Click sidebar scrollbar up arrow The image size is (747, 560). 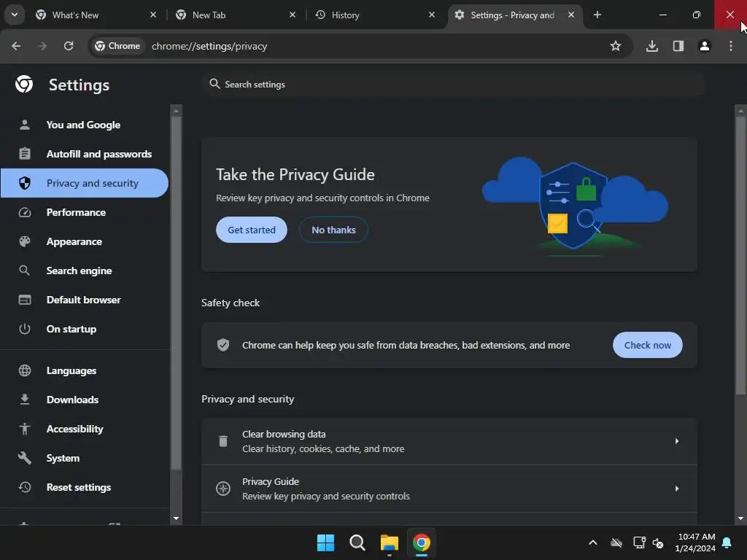(x=177, y=111)
